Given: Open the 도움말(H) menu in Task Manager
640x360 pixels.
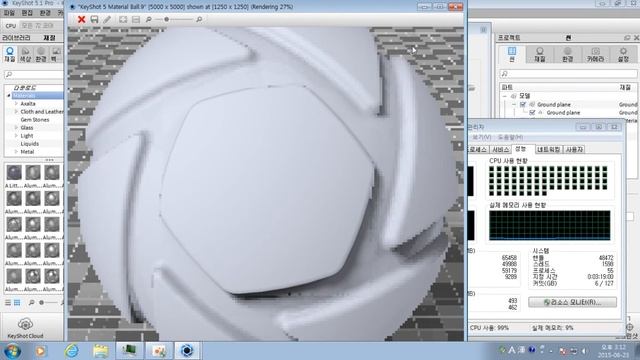Looking at the screenshot, I should (510, 137).
